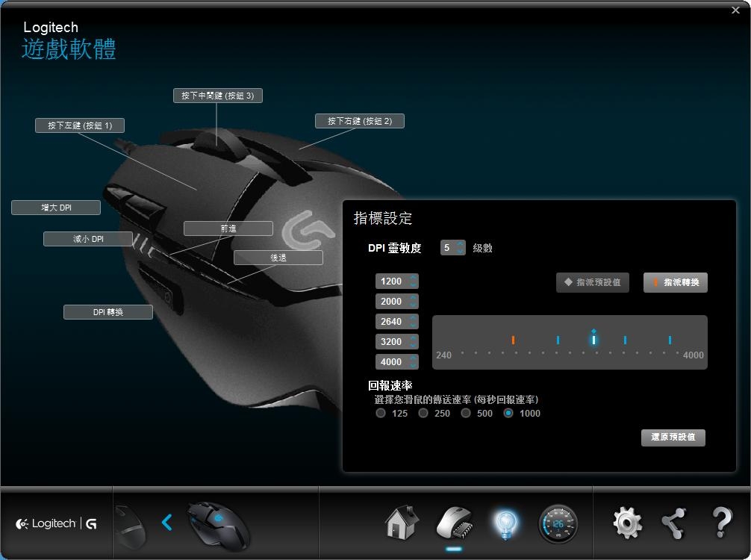
Task: Click the 按下右鍵 (按鈕 2) label
Action: [360, 121]
